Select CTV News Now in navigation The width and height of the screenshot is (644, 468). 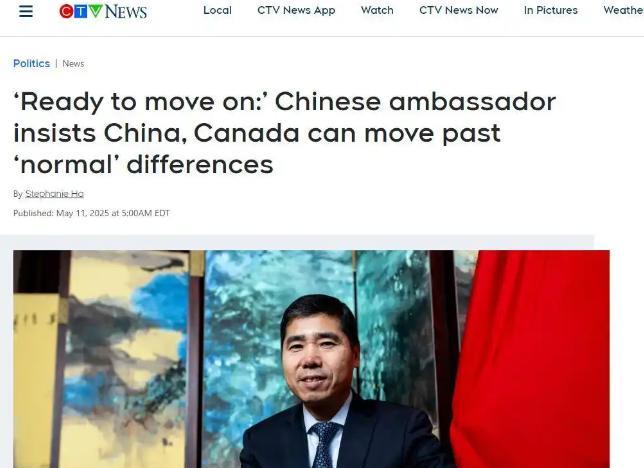tap(459, 10)
